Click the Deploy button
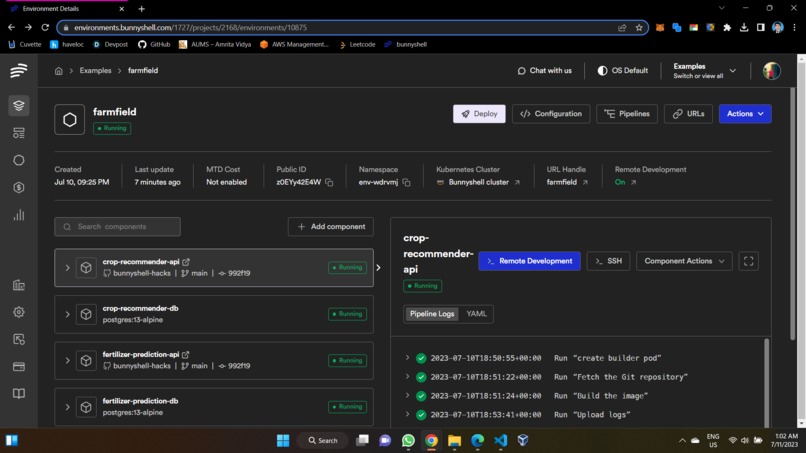Viewport: 806px width, 453px height. point(479,114)
